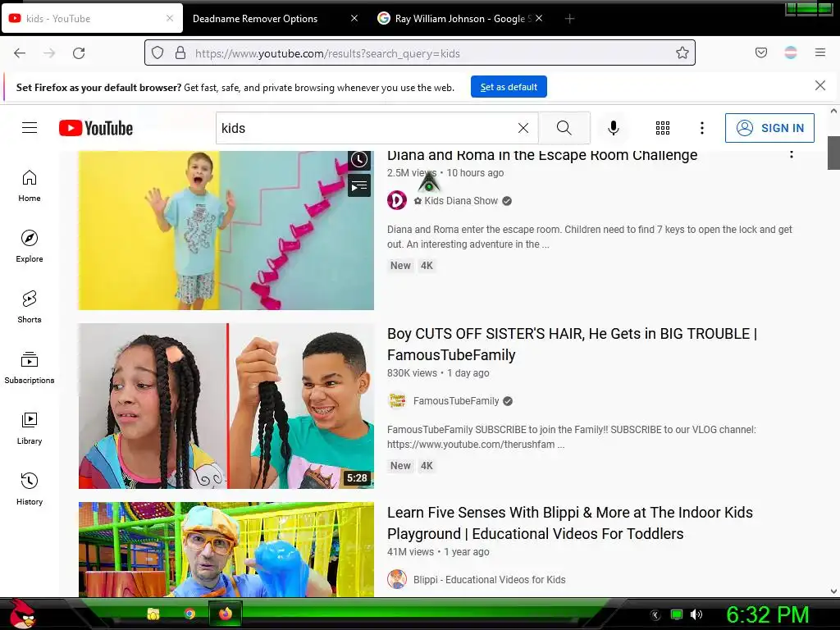
Task: Click the SIGN IN button
Action: pos(769,128)
